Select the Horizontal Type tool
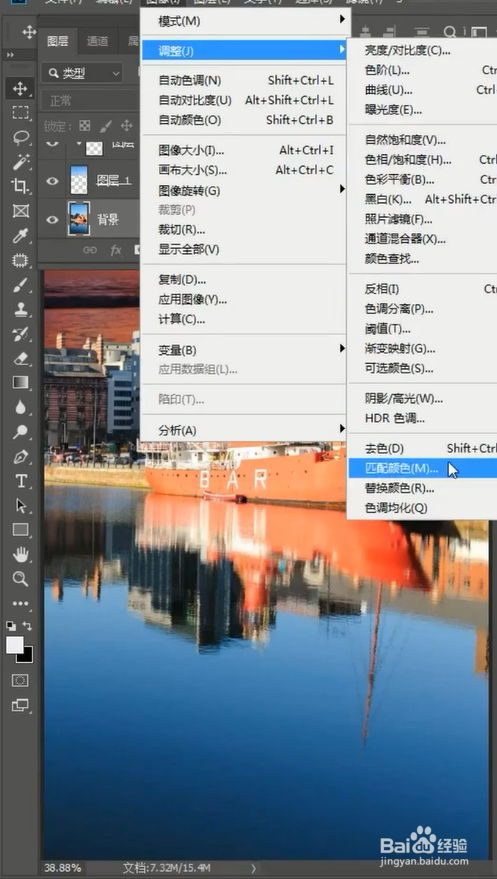Viewport: 497px width, 879px height. (x=20, y=481)
